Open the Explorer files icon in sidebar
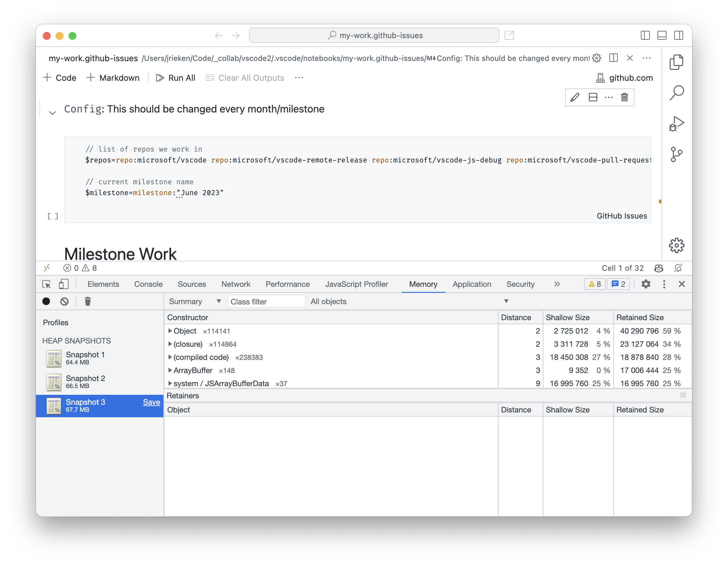This screenshot has width=728, height=564. [x=676, y=62]
